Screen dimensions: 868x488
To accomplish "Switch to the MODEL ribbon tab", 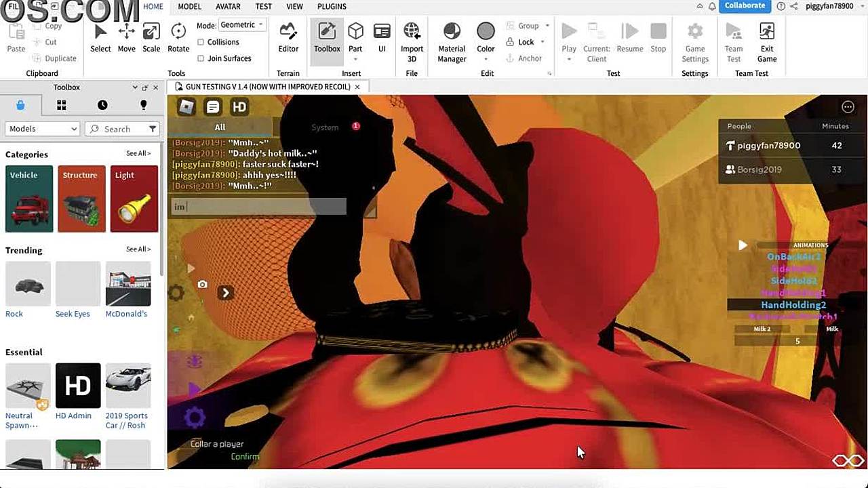I will pos(189,7).
